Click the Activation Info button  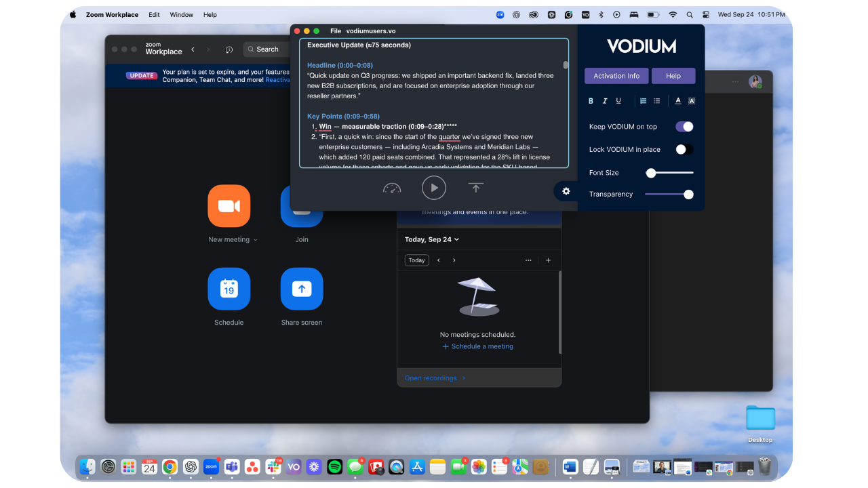pyautogui.click(x=616, y=76)
